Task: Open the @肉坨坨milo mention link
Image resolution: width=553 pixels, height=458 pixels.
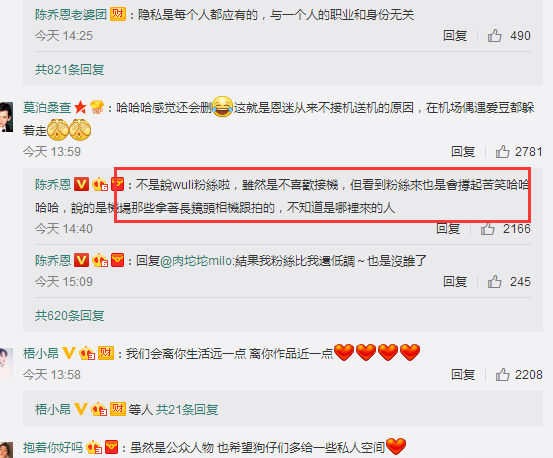Action: (x=196, y=261)
